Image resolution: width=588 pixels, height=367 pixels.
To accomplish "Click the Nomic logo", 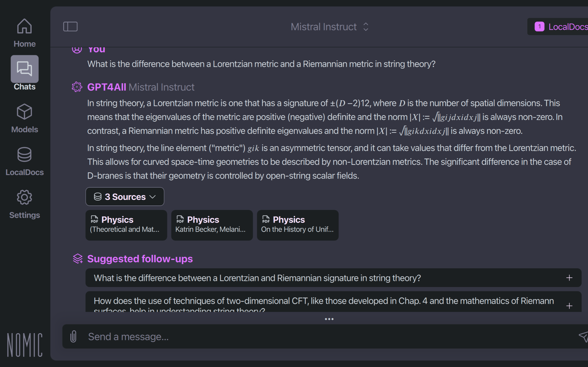I will click(x=25, y=345).
